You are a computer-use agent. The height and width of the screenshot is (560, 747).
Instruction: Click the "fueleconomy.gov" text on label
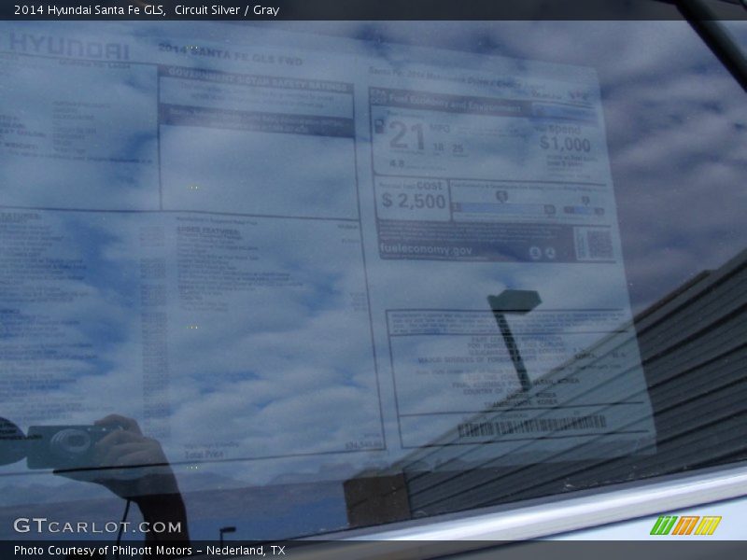426,248
